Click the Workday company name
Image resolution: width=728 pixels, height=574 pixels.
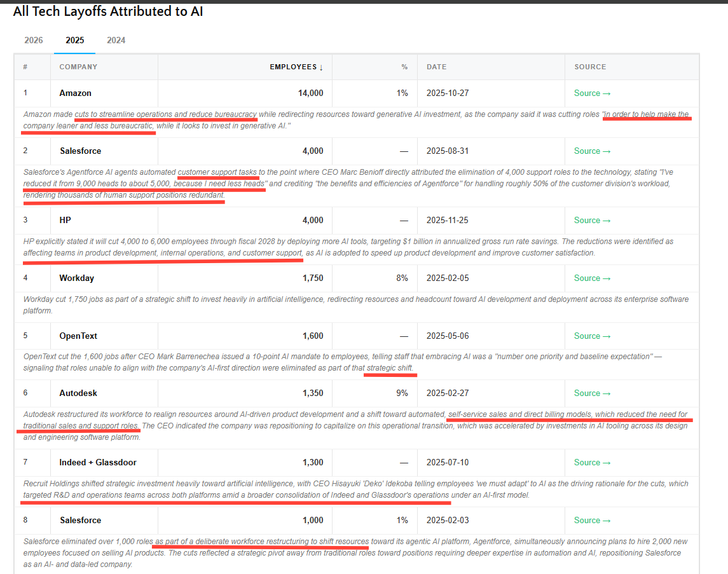pyautogui.click(x=76, y=278)
